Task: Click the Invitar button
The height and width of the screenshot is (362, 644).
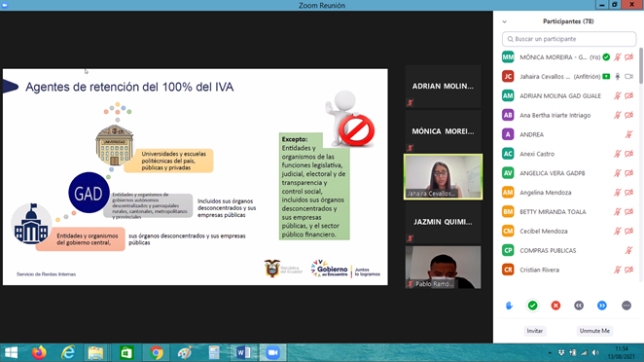Action: pos(535,331)
